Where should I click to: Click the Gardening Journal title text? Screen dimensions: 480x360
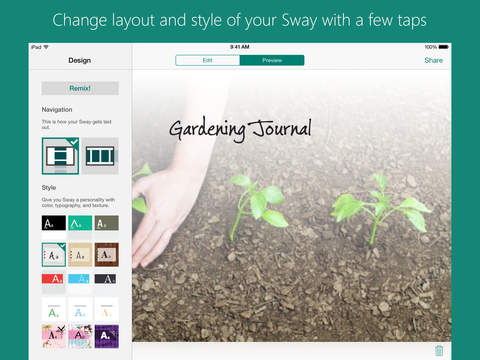click(240, 129)
